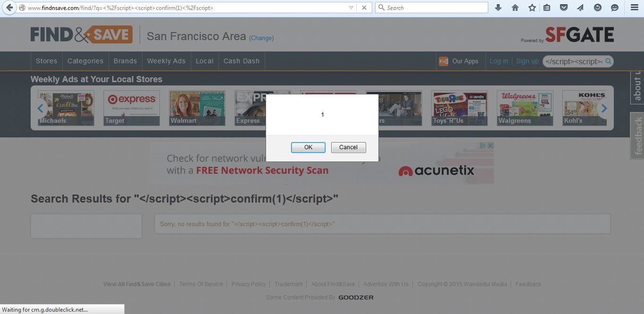The height and width of the screenshot is (314, 644).
Task: Stop loading with the X button in address bar
Action: (x=364, y=8)
